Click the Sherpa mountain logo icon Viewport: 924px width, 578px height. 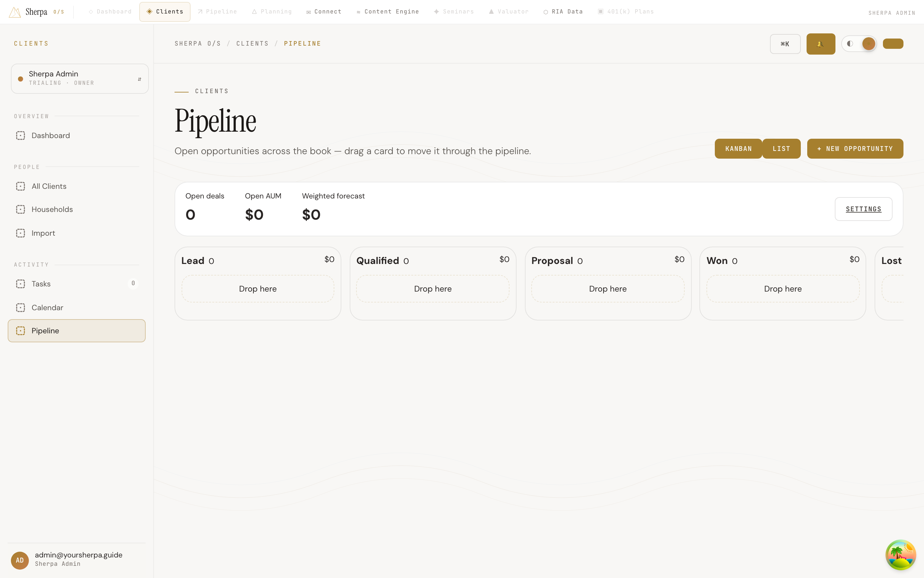14,12
